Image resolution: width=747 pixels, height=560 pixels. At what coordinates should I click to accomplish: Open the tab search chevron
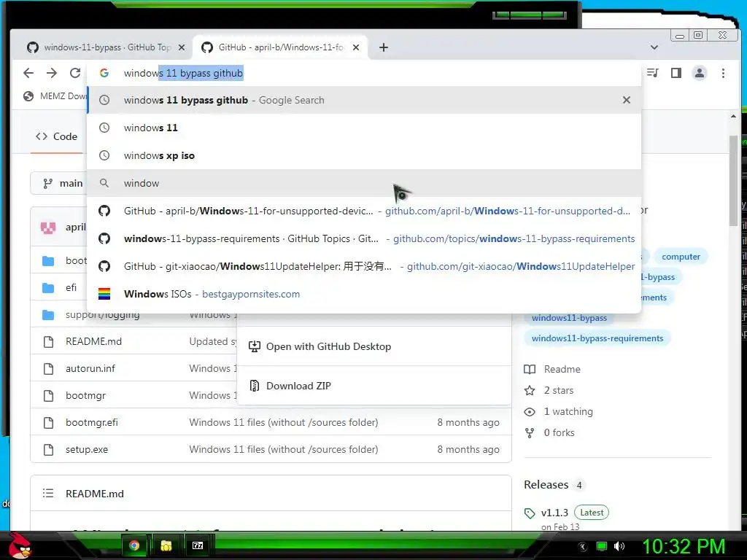click(x=654, y=47)
